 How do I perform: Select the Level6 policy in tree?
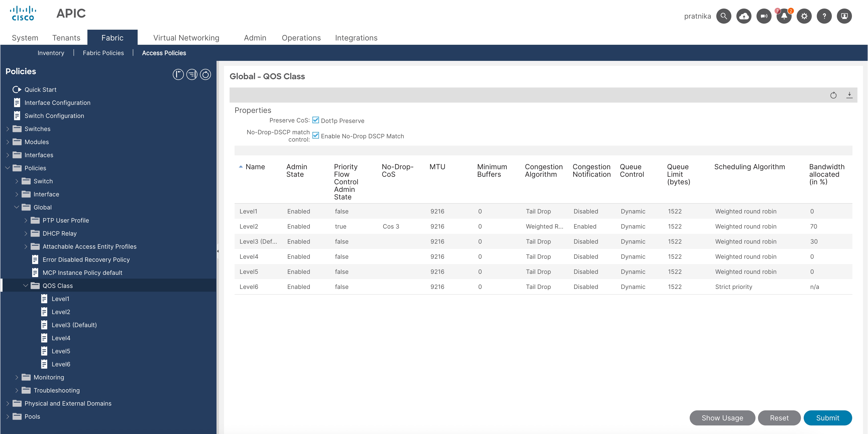pyautogui.click(x=61, y=364)
